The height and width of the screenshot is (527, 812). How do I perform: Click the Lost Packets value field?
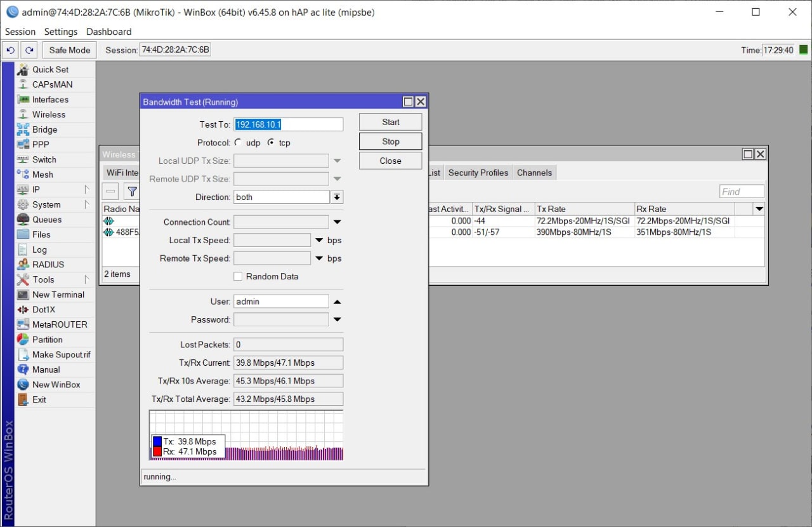pyautogui.click(x=289, y=345)
